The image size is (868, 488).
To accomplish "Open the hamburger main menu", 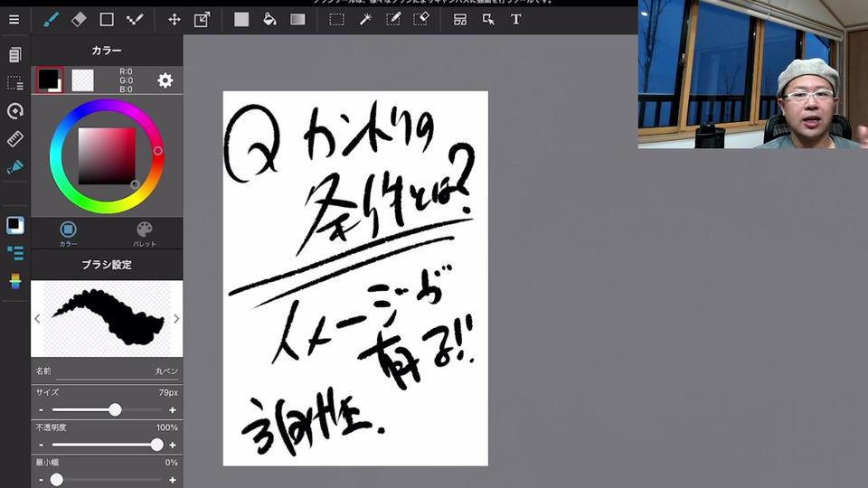I will tap(14, 19).
